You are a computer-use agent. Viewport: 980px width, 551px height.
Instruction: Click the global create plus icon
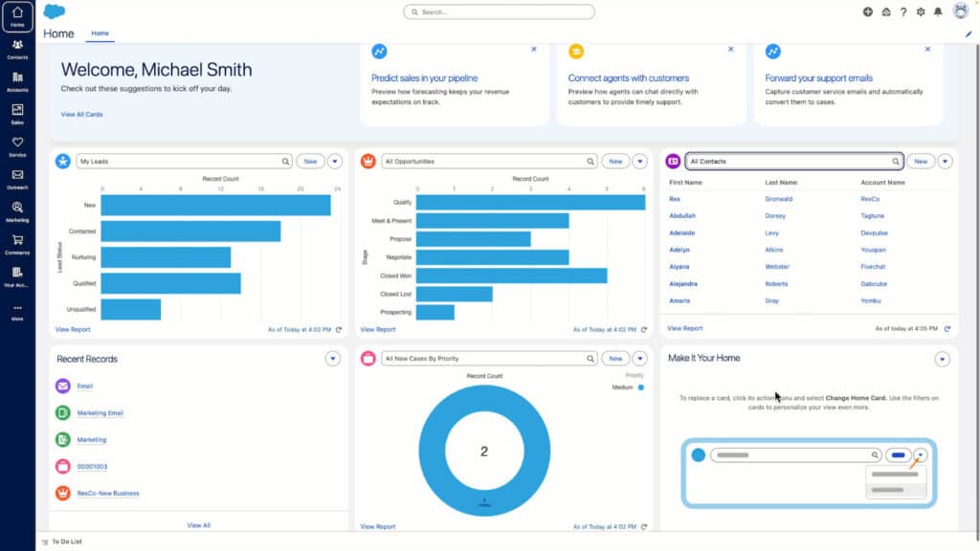click(x=867, y=11)
